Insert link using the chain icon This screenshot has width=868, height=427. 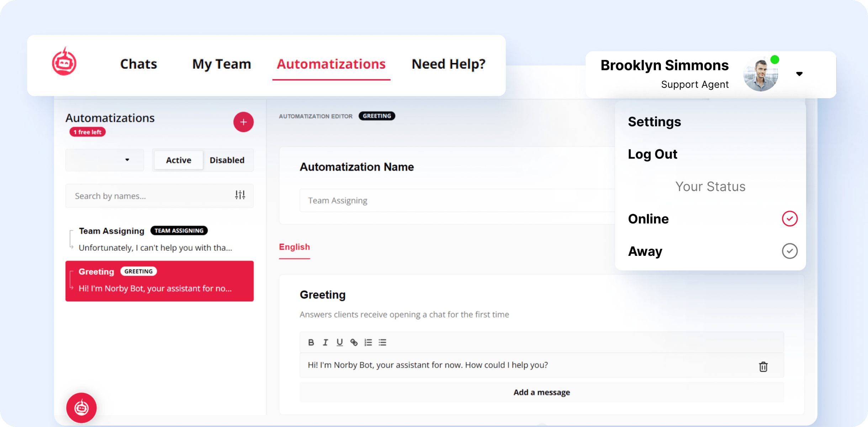[354, 342]
